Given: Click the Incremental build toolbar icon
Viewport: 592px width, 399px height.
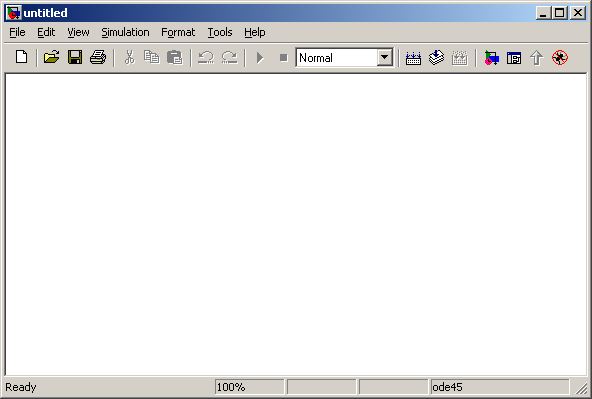Looking at the screenshot, I should click(413, 57).
